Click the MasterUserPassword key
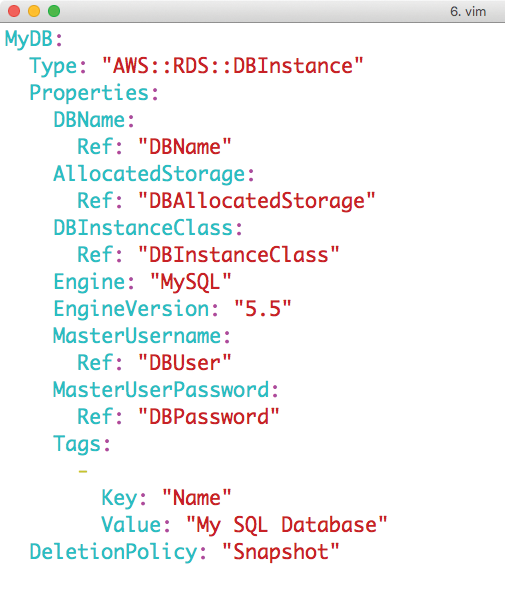Viewport: 505px width, 594px height. pyautogui.click(x=161, y=390)
